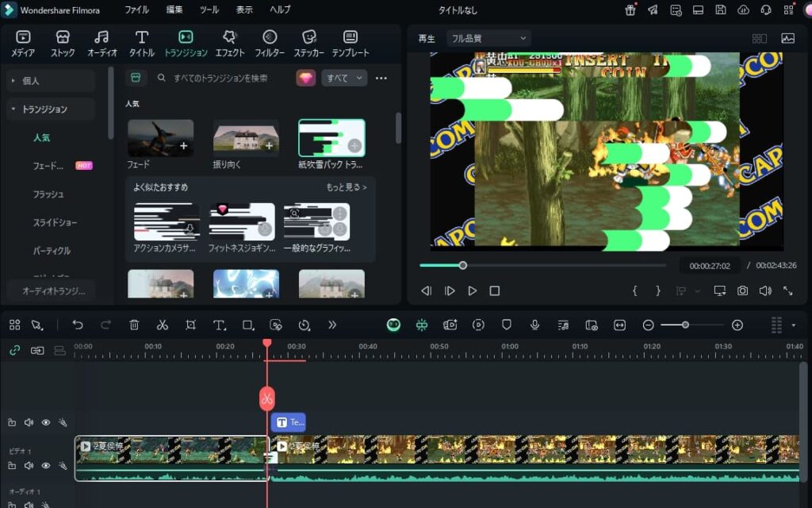
Task: Open the headset support icon
Action: coord(765,10)
